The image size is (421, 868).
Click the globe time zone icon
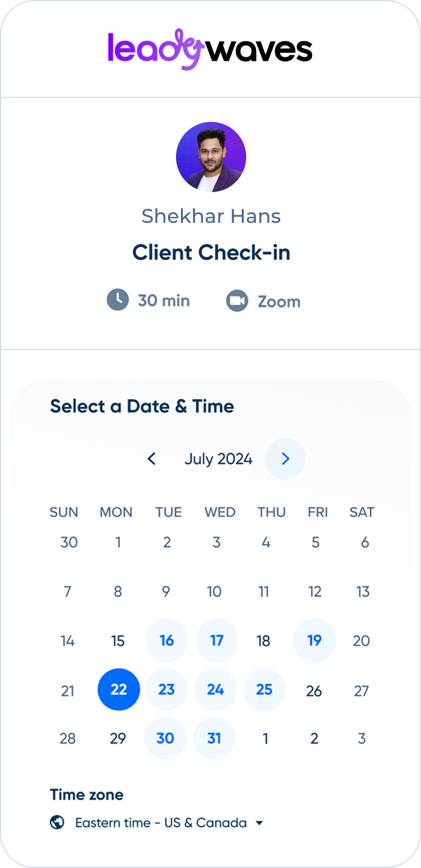coord(57,822)
